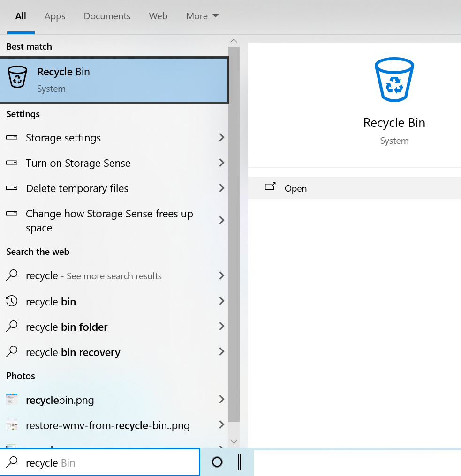Image resolution: width=461 pixels, height=476 pixels.
Task: Expand Turn on Storage Sense chevron
Action: (x=221, y=163)
